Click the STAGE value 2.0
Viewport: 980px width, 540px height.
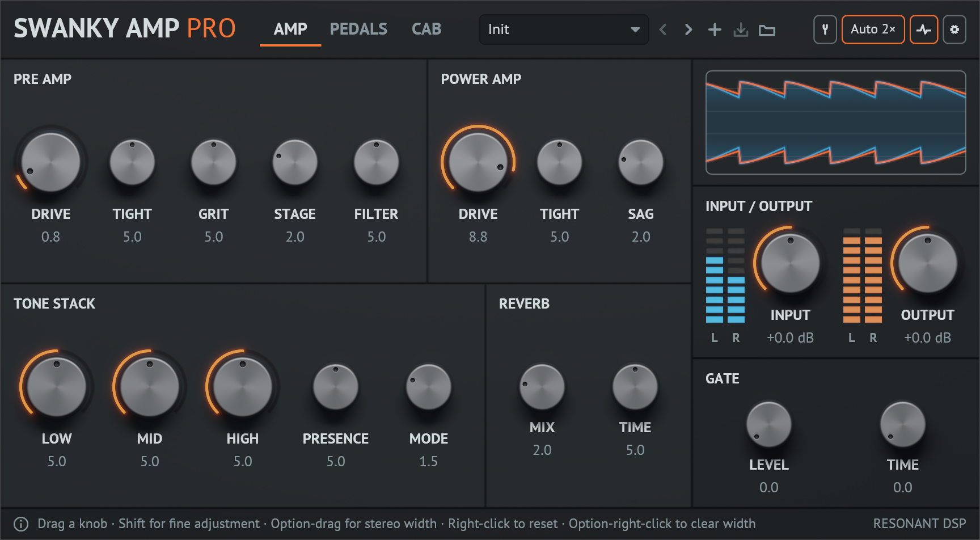pos(295,237)
